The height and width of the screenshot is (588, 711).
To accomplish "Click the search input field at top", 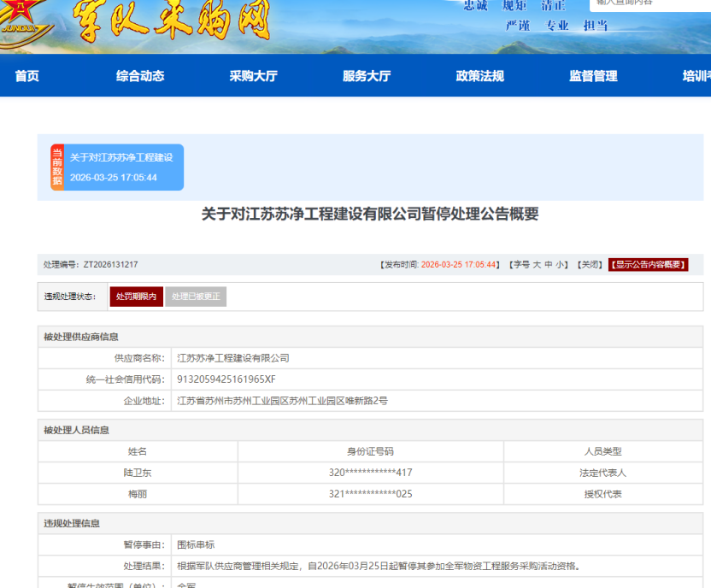I will tap(649, 4).
